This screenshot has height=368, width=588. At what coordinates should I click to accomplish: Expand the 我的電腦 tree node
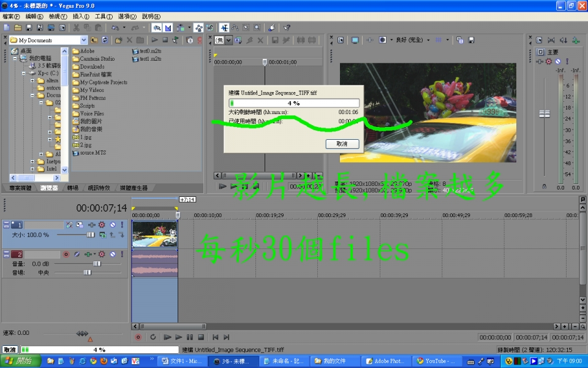(x=15, y=58)
